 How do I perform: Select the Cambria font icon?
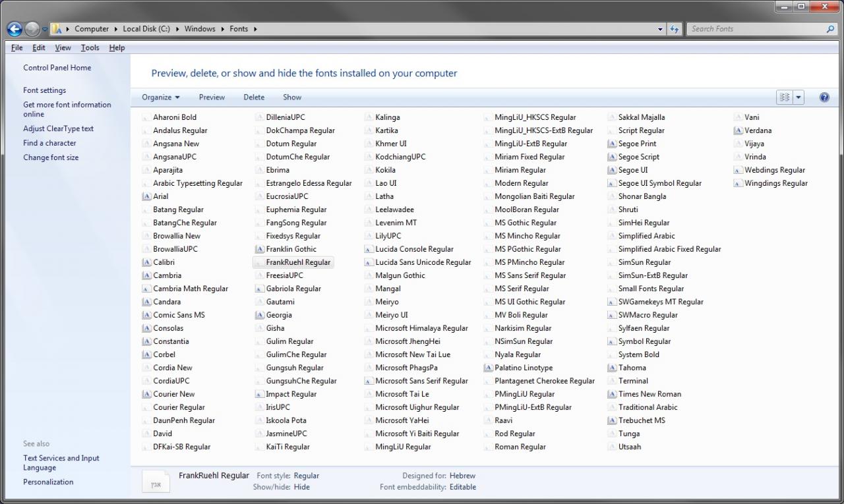coord(146,275)
